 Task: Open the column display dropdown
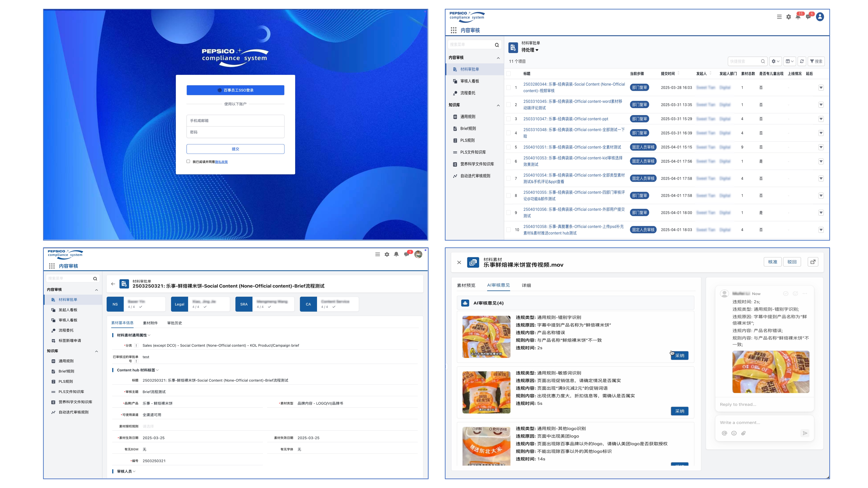pos(790,61)
